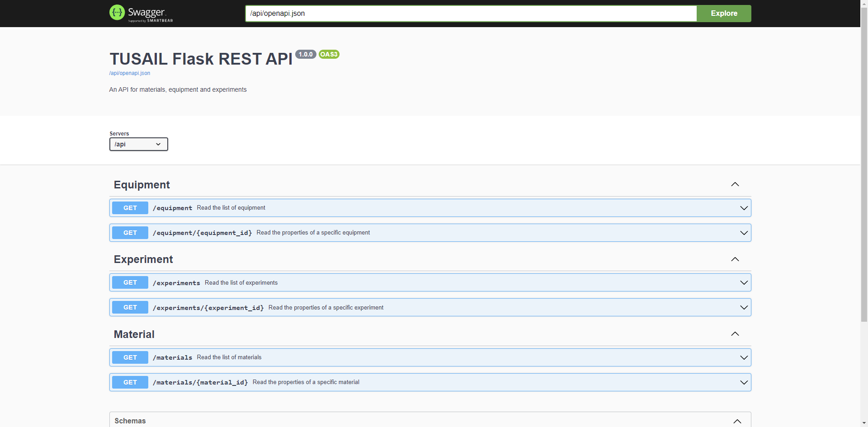Click the 1.0.0 version badge

pyautogui.click(x=306, y=54)
